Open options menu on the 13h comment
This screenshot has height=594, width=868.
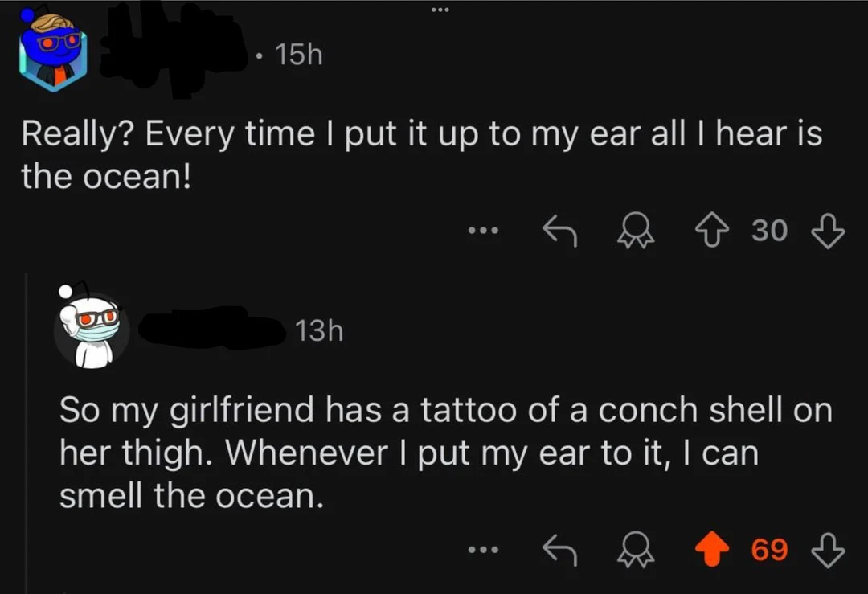click(483, 550)
